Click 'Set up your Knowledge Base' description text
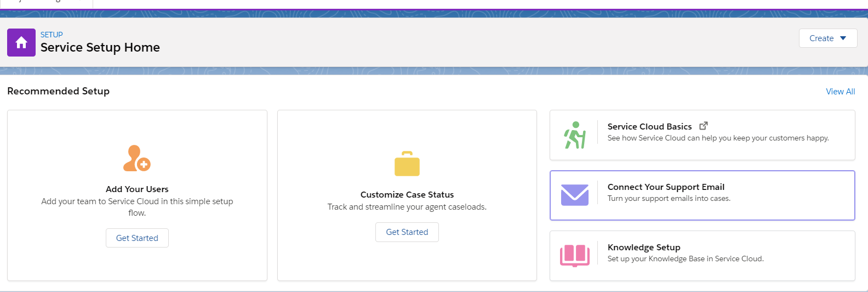 click(x=685, y=259)
